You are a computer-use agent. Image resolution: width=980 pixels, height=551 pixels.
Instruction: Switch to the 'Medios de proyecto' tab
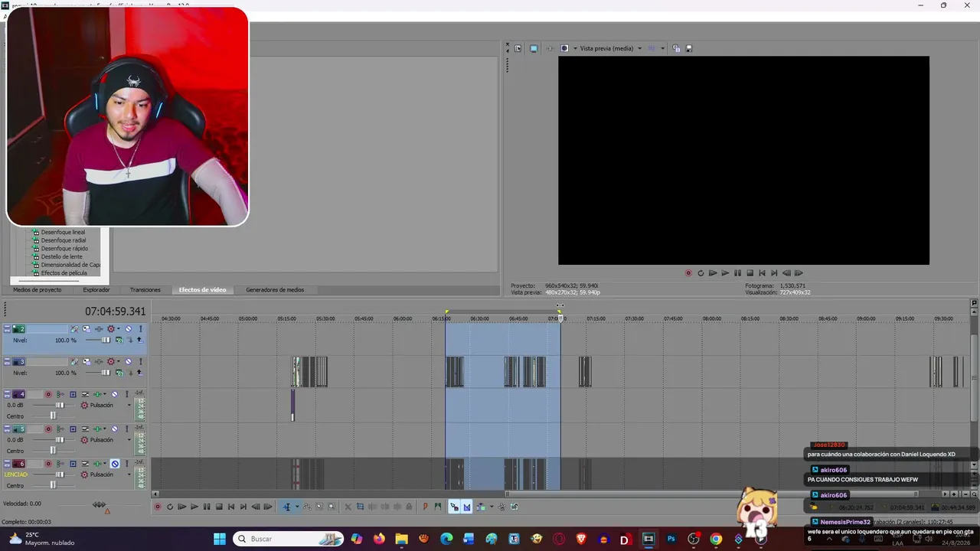[37, 290]
